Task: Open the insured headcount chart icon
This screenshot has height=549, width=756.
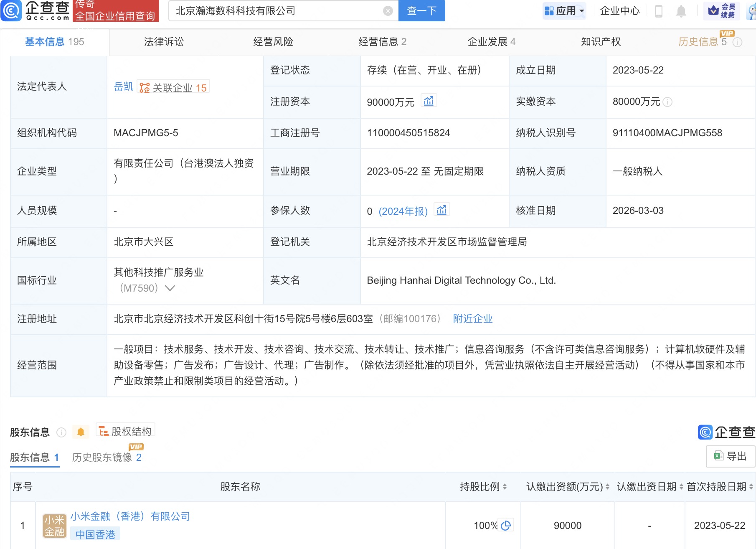Action: pos(441,210)
